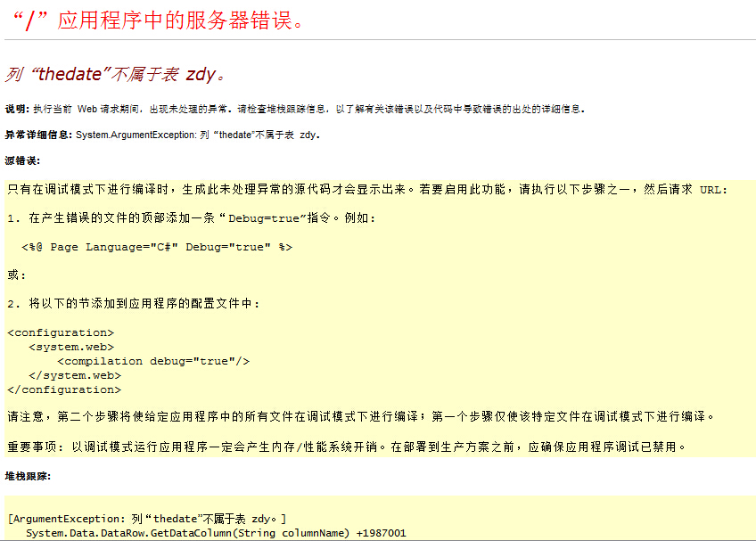
Task: Click the closing </configuration> tag
Action: point(64,389)
